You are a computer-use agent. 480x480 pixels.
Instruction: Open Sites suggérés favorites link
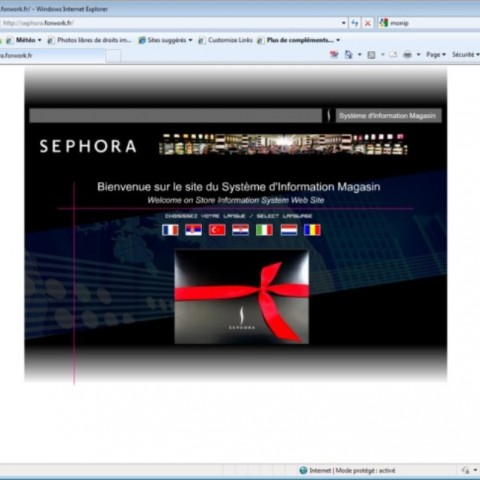click(x=166, y=40)
